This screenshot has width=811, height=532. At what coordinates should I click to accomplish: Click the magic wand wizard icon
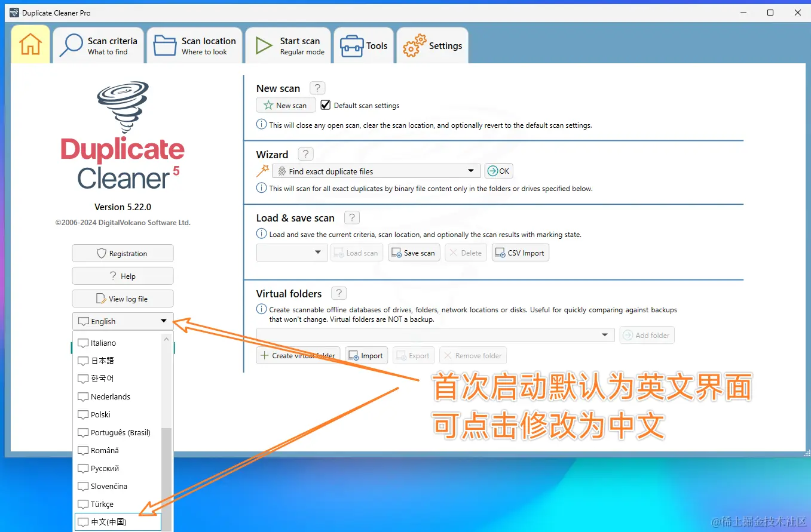[262, 171]
